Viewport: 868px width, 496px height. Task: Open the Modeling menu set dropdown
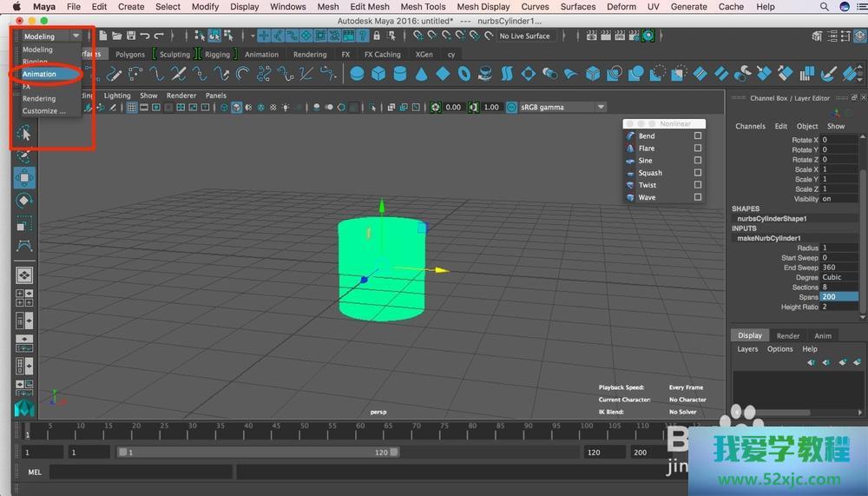[51, 36]
